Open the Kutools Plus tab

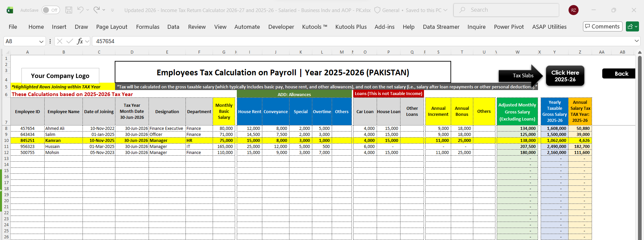click(351, 27)
